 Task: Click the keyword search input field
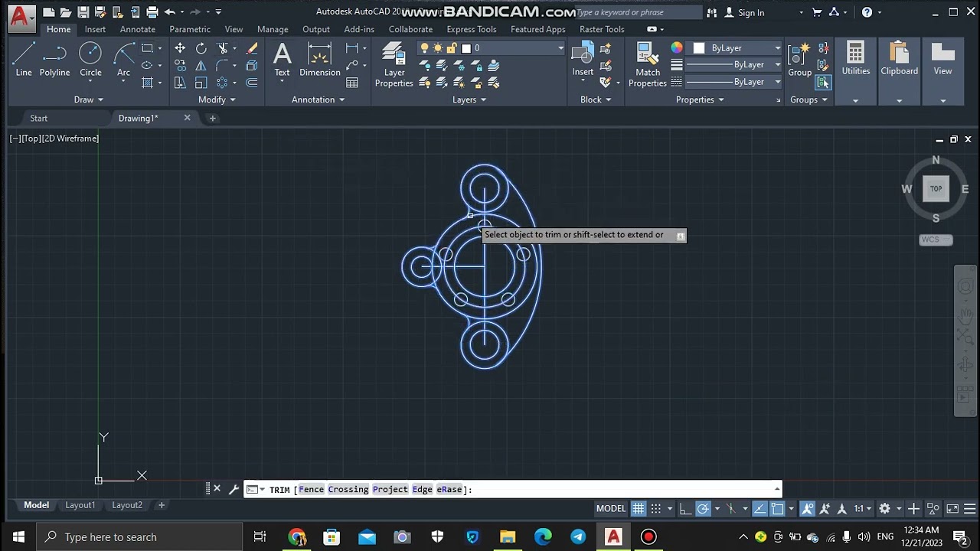point(638,12)
